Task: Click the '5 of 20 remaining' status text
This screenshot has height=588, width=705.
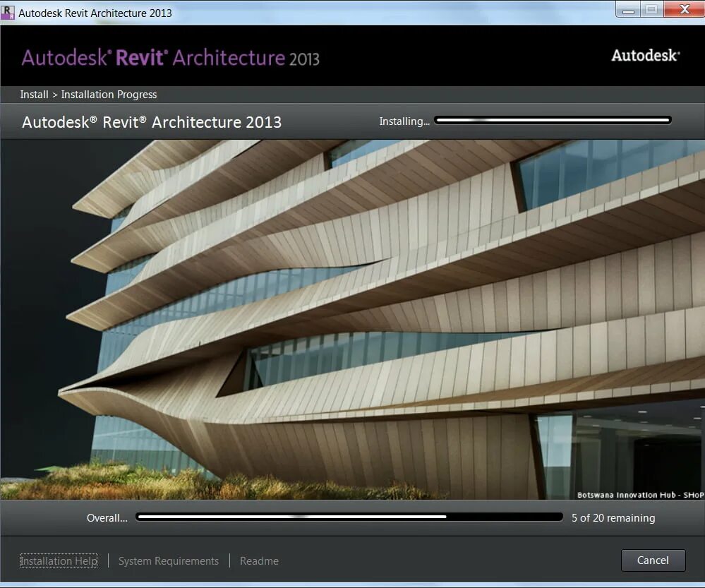Action: point(613,518)
